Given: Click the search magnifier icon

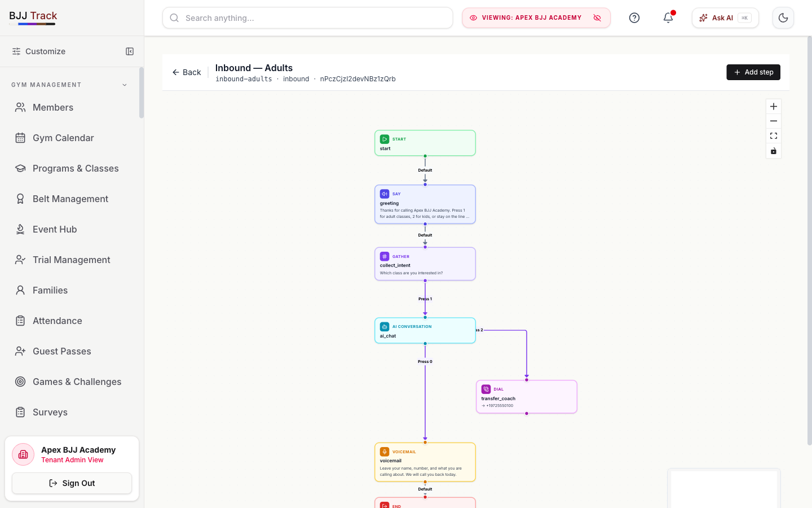Looking at the screenshot, I should pyautogui.click(x=174, y=18).
